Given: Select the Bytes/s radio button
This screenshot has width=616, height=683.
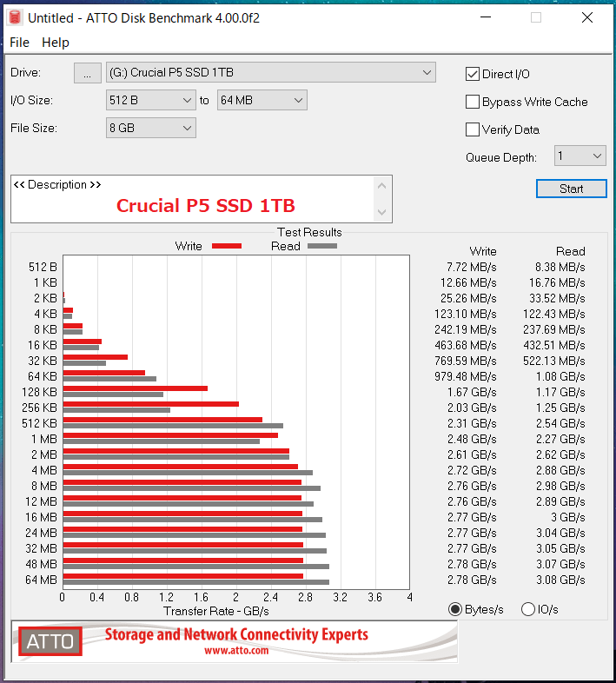Looking at the screenshot, I should pos(455,609).
